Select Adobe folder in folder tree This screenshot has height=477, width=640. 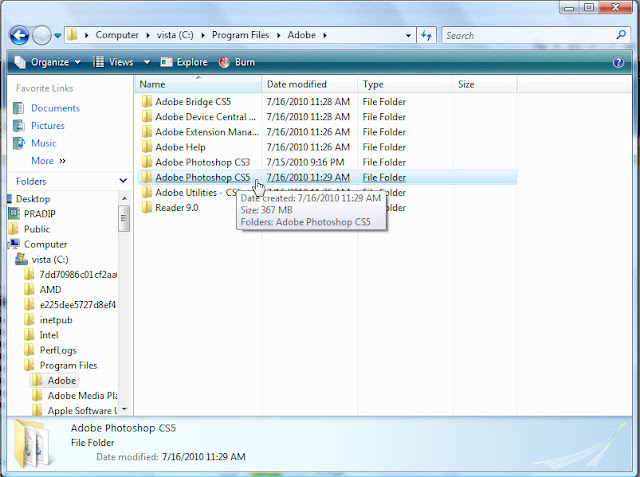pos(62,380)
